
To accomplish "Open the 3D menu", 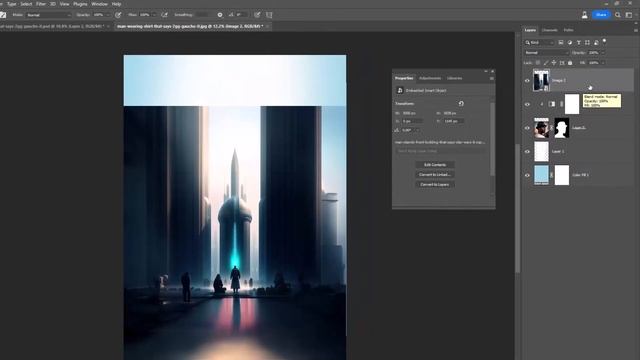I will pyautogui.click(x=53, y=4).
